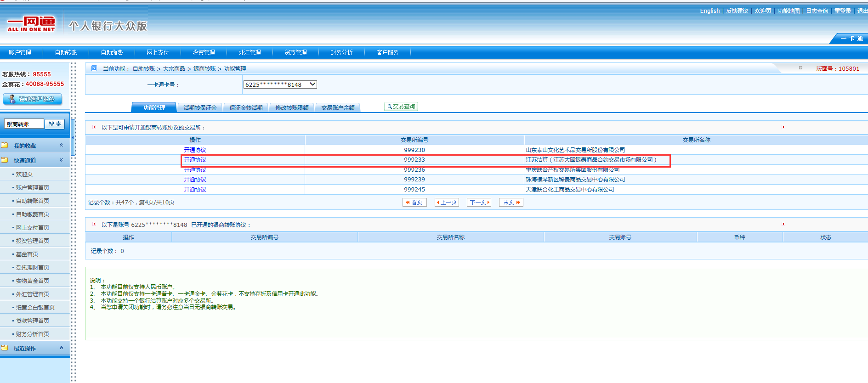Click the breadcrumb icon before 当前功能
Image resolution: width=868 pixels, height=383 pixels.
click(94, 68)
